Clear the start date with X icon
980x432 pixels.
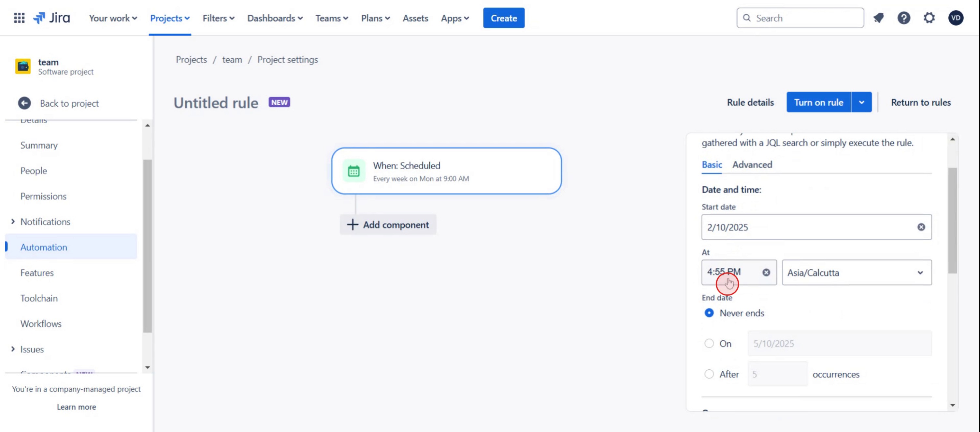tap(921, 227)
